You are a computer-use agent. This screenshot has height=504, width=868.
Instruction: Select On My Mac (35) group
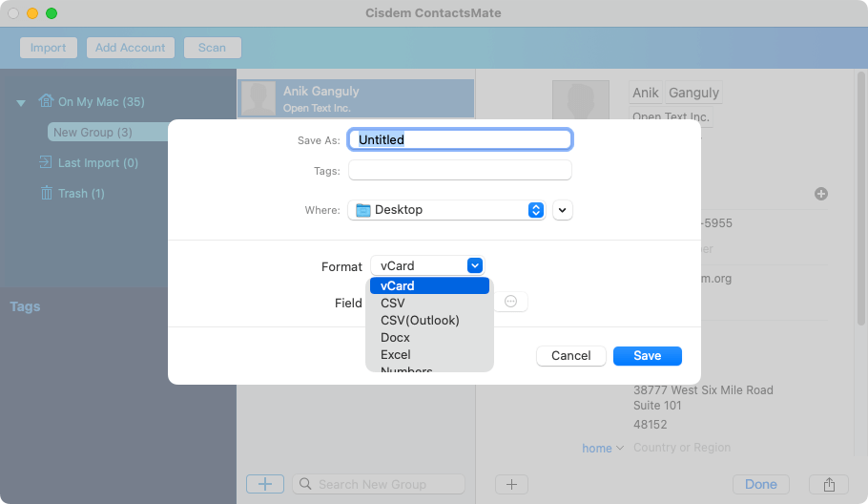[x=101, y=102]
